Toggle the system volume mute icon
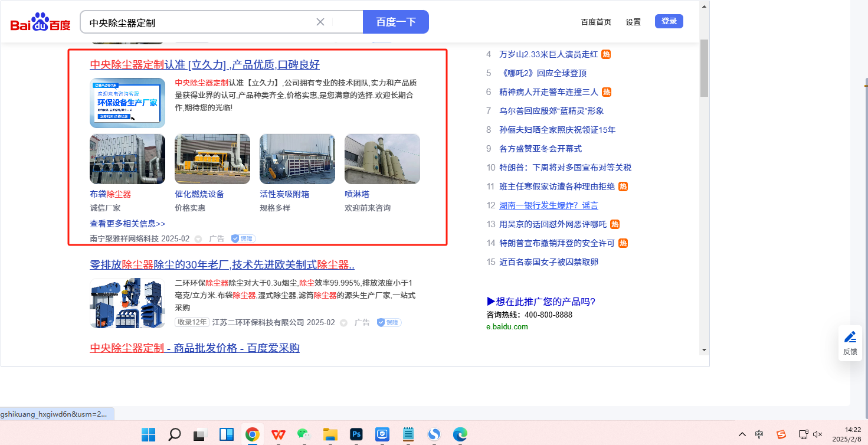The width and height of the screenshot is (868, 445). click(817, 434)
